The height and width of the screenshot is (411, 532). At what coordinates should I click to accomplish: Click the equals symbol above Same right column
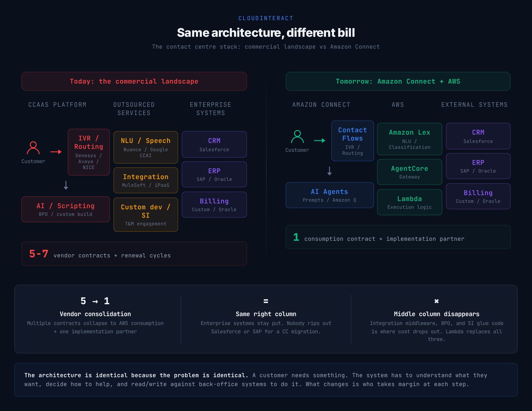tap(266, 301)
